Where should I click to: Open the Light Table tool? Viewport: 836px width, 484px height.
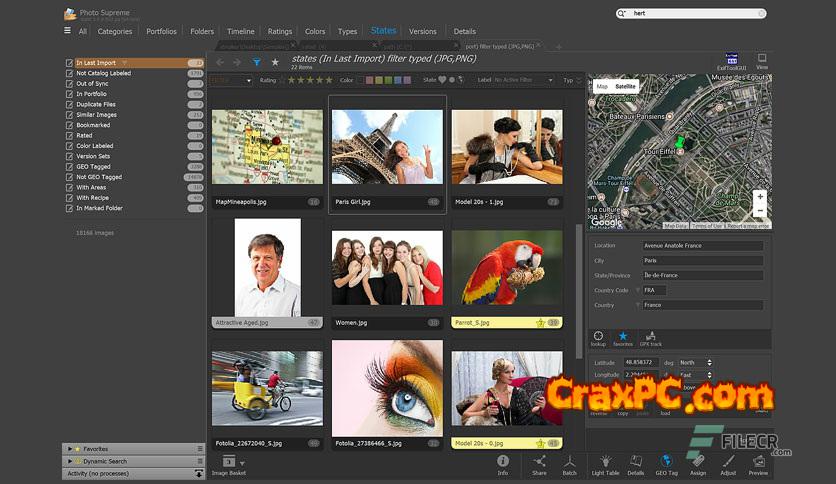pos(604,462)
